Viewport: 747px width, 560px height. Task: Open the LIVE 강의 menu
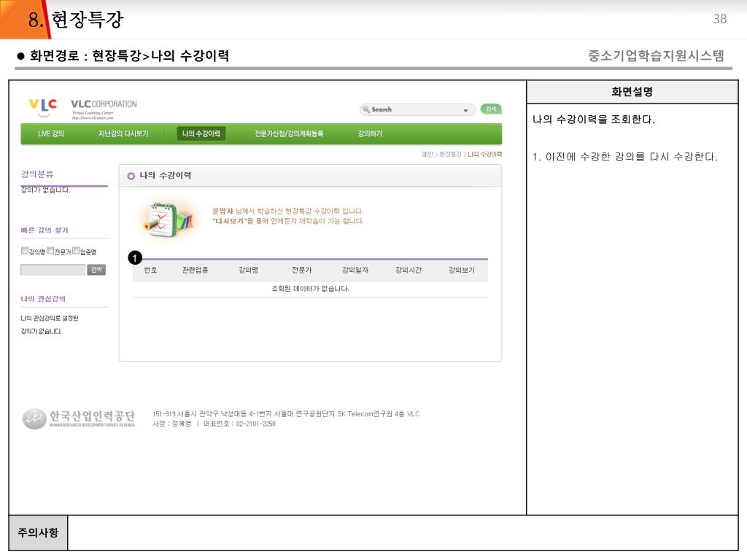[51, 134]
